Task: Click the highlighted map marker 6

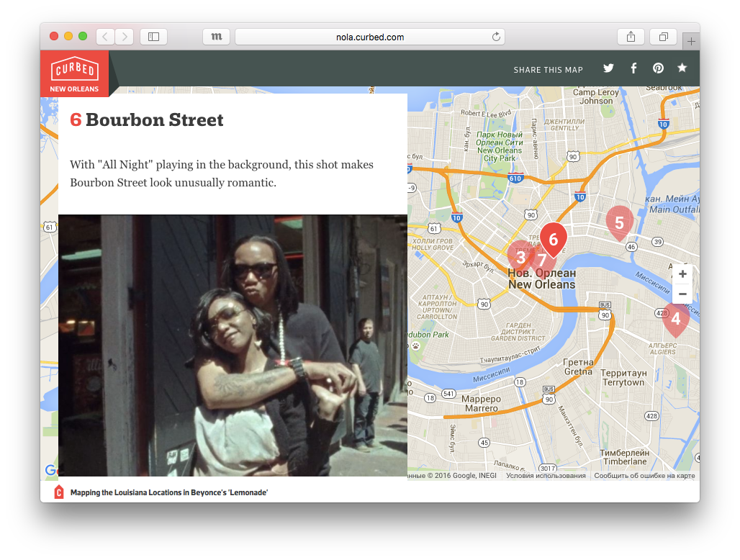Action: pyautogui.click(x=553, y=239)
